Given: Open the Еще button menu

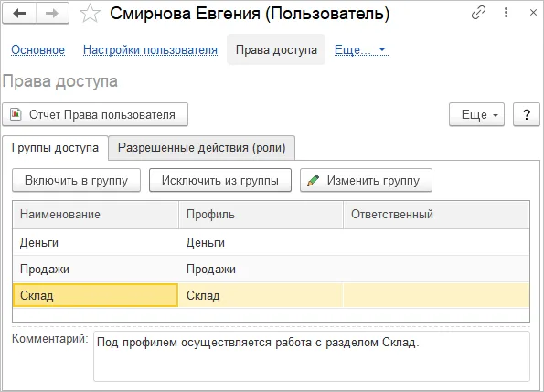Looking at the screenshot, I should coord(476,114).
